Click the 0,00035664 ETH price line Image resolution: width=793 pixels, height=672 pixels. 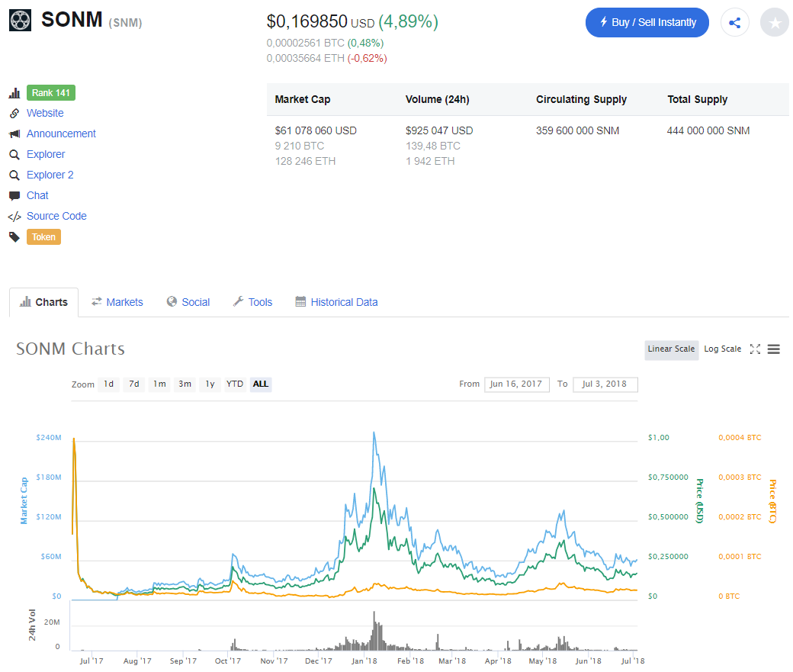[326, 59]
